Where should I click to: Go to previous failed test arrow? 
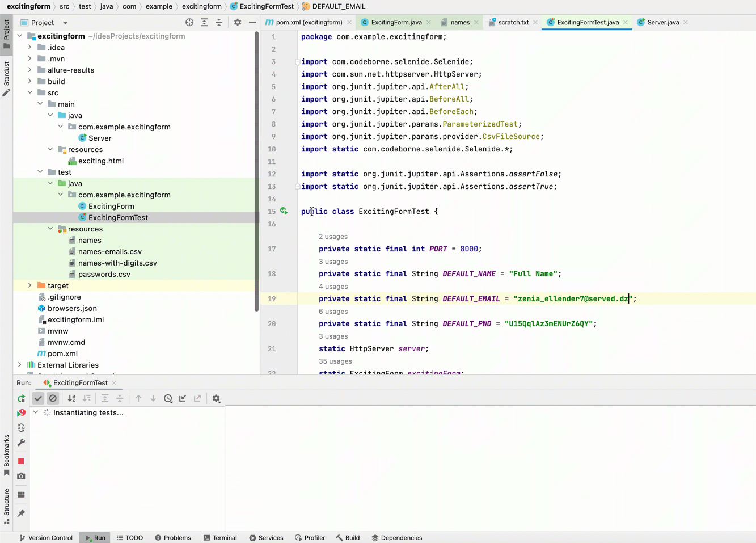138,399
